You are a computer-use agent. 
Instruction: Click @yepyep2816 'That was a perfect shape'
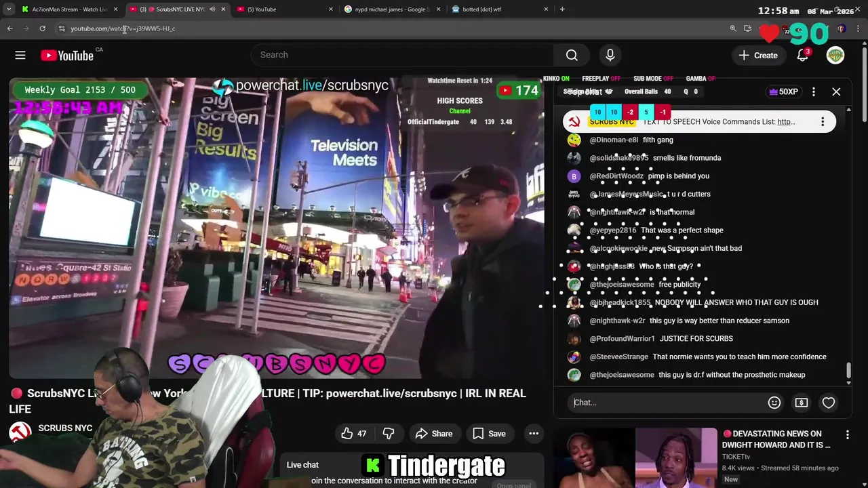(682, 230)
